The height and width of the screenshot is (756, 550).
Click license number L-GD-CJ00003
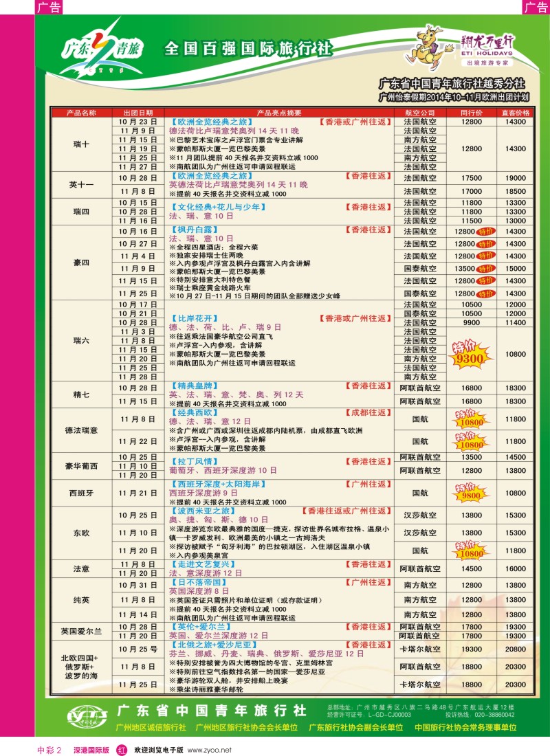click(389, 715)
